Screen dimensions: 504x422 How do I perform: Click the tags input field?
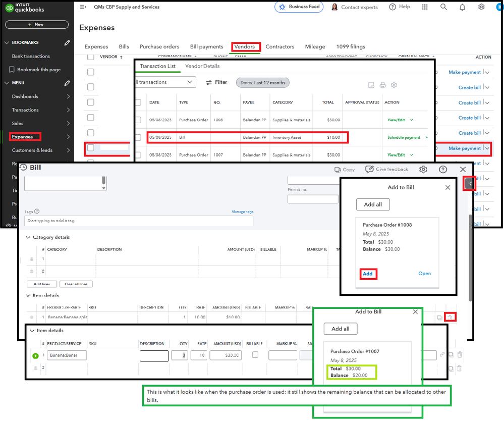click(x=139, y=221)
